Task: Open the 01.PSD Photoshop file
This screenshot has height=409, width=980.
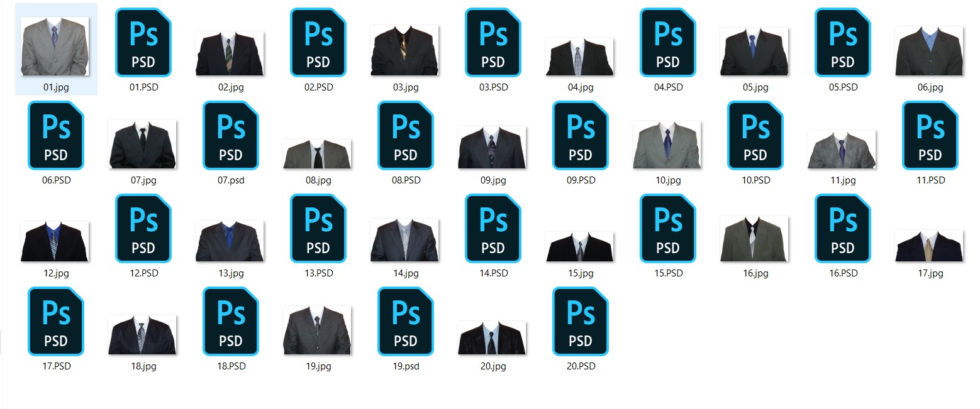Action: pyautogui.click(x=143, y=43)
